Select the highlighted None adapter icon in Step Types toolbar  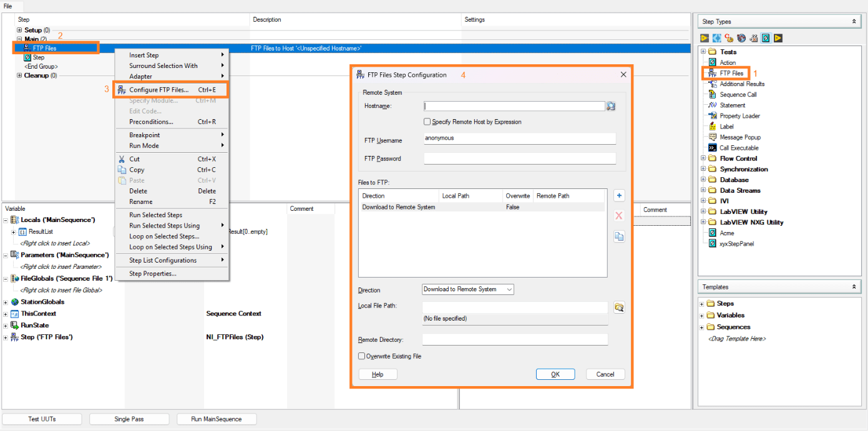tap(766, 38)
